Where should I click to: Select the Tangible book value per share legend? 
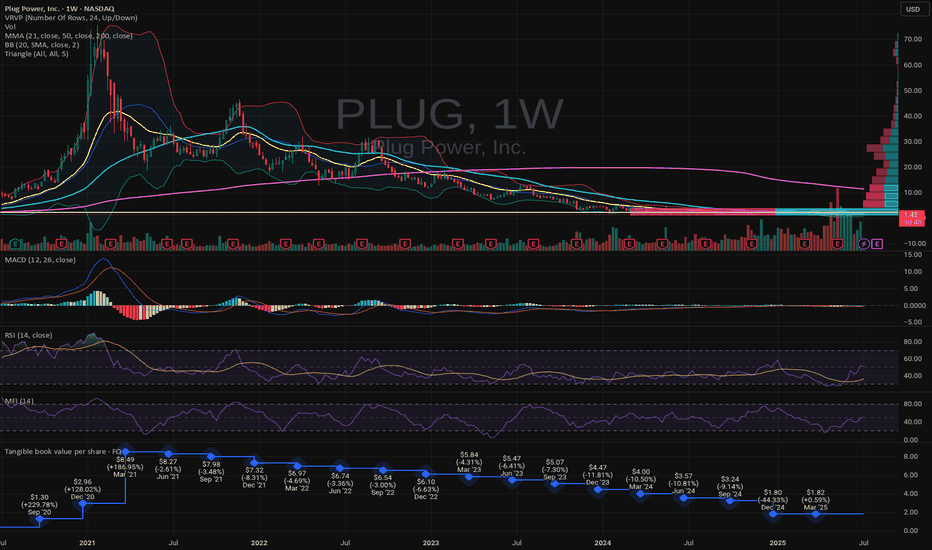(x=62, y=452)
